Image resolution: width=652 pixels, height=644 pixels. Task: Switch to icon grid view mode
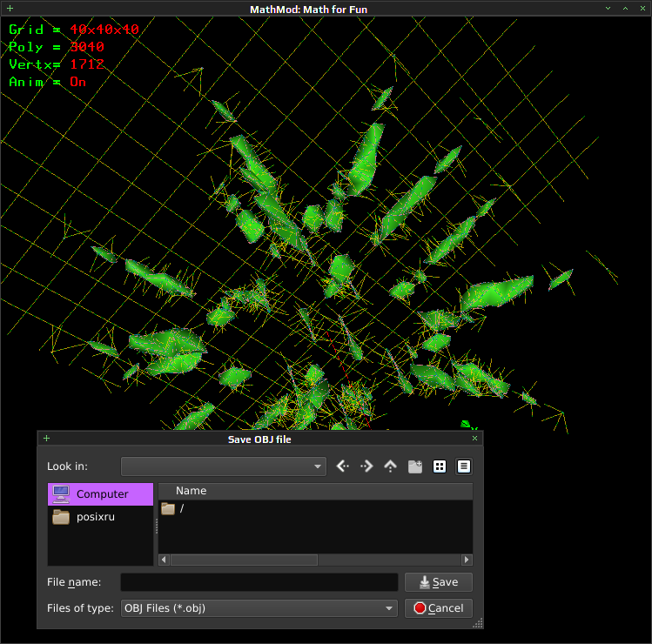(439, 466)
